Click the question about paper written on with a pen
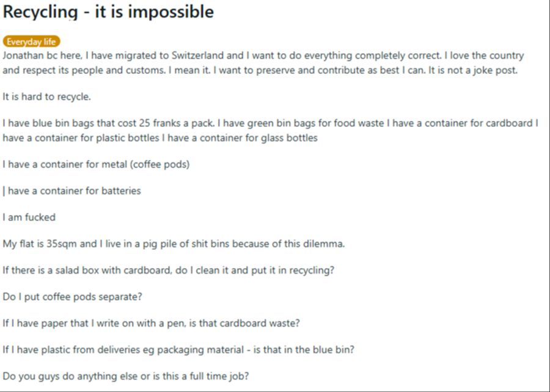Screen dimensions: 550x392 tap(151, 323)
